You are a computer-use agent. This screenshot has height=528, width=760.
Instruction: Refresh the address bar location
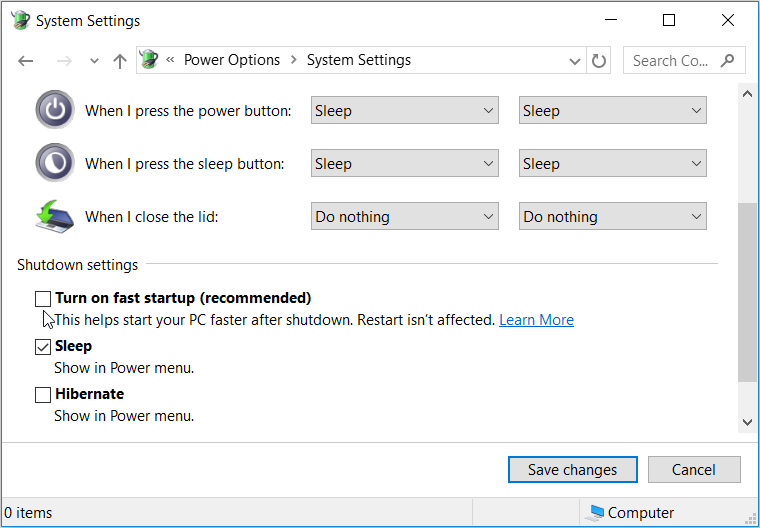point(599,61)
